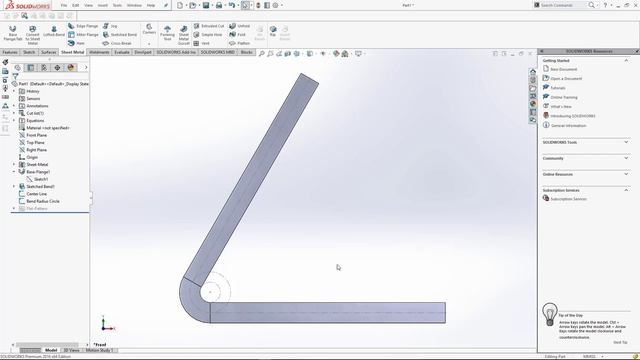Viewport: 640px width, 360px height.
Task: Select the Simple Hole tool
Action: coord(208,35)
